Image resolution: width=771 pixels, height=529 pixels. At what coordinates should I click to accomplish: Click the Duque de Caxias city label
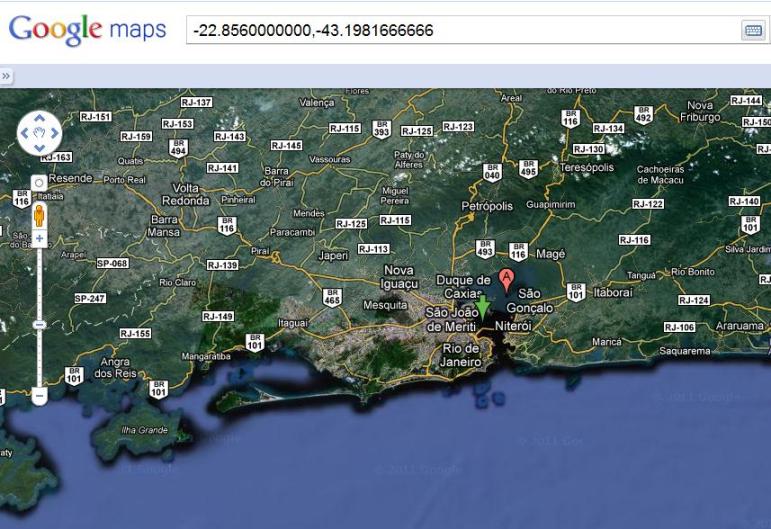(463, 287)
